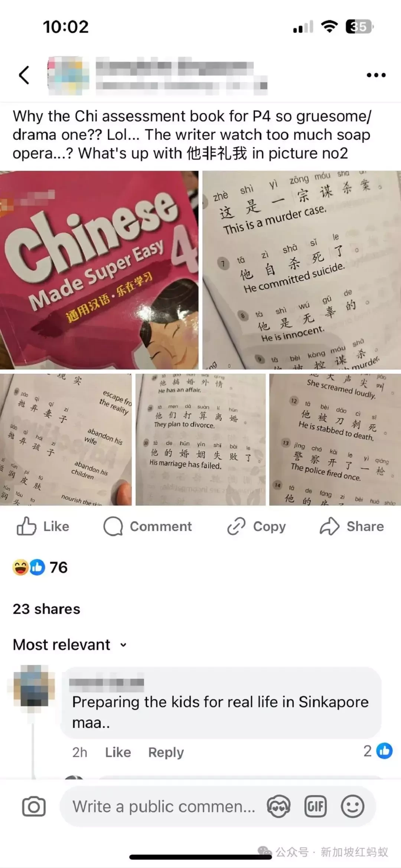Tap the back arrow icon

click(x=24, y=75)
